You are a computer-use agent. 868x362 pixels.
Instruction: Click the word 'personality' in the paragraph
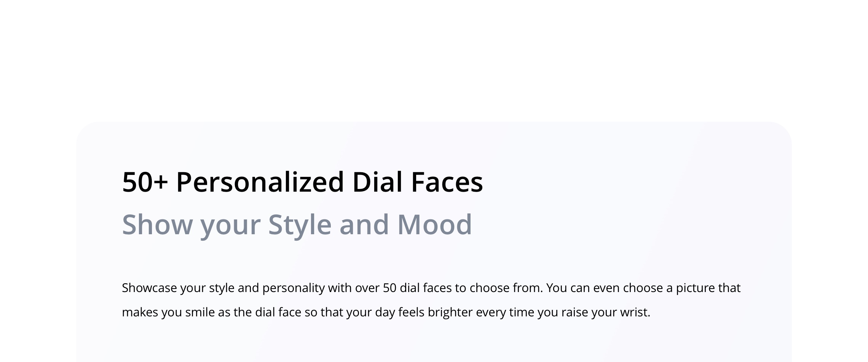pyautogui.click(x=294, y=288)
